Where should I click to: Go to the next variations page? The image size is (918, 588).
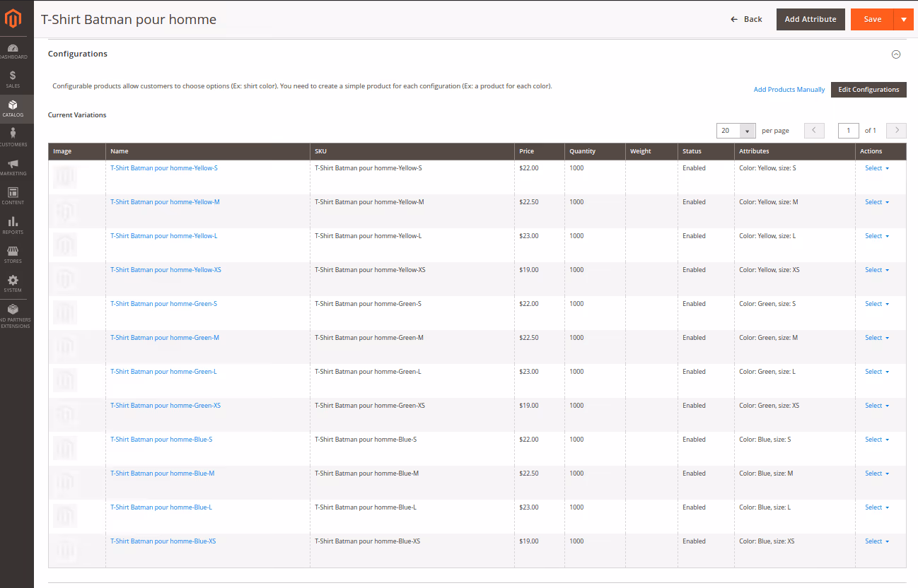pos(897,131)
